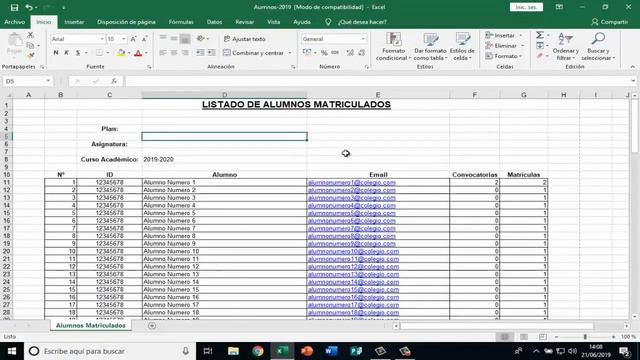Switch to the Insertar tab
The width and height of the screenshot is (640, 360).
coord(74,22)
